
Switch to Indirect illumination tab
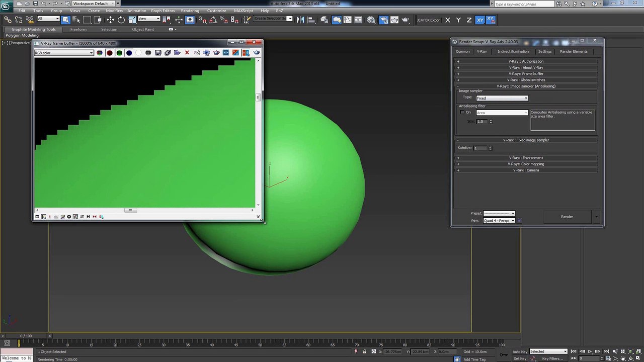coord(513,51)
